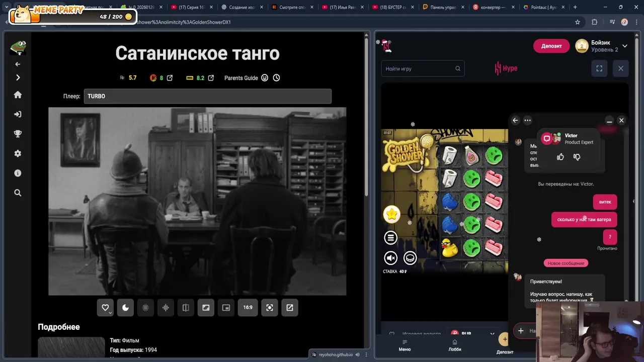Click the Найти игру search field
Image resolution: width=644 pixels, height=362 pixels.
423,68
